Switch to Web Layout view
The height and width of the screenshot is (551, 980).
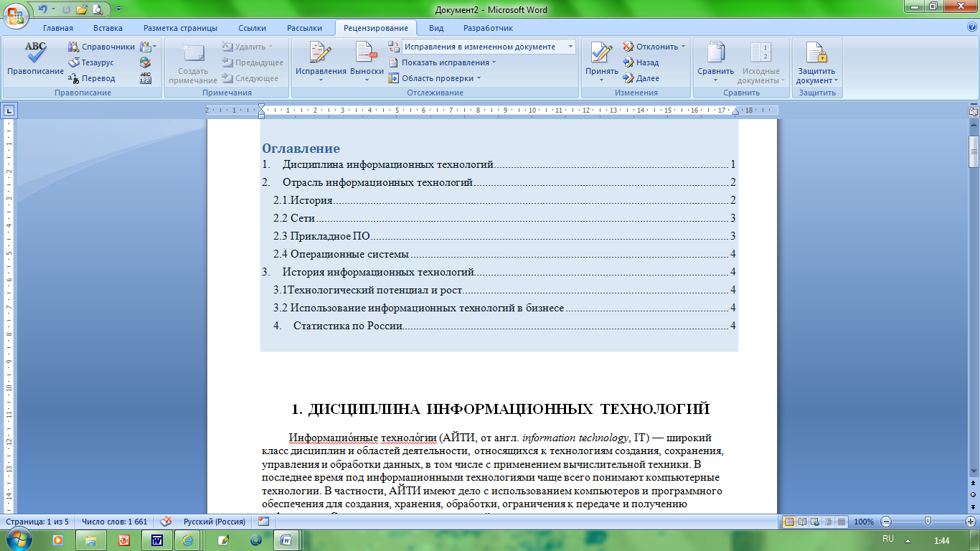(815, 522)
